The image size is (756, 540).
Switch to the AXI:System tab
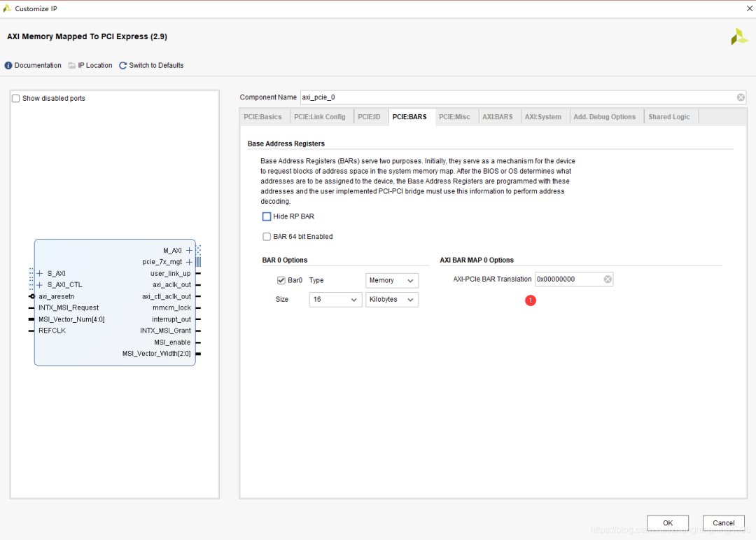point(542,117)
